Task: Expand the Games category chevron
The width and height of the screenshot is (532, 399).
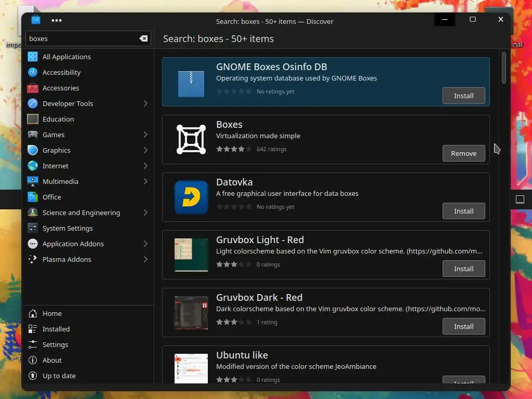Action: (x=145, y=135)
